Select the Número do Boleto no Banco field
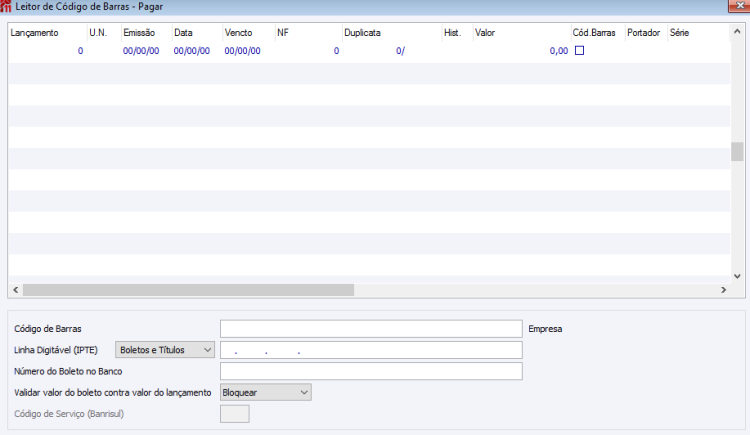750x435 pixels. (x=371, y=371)
